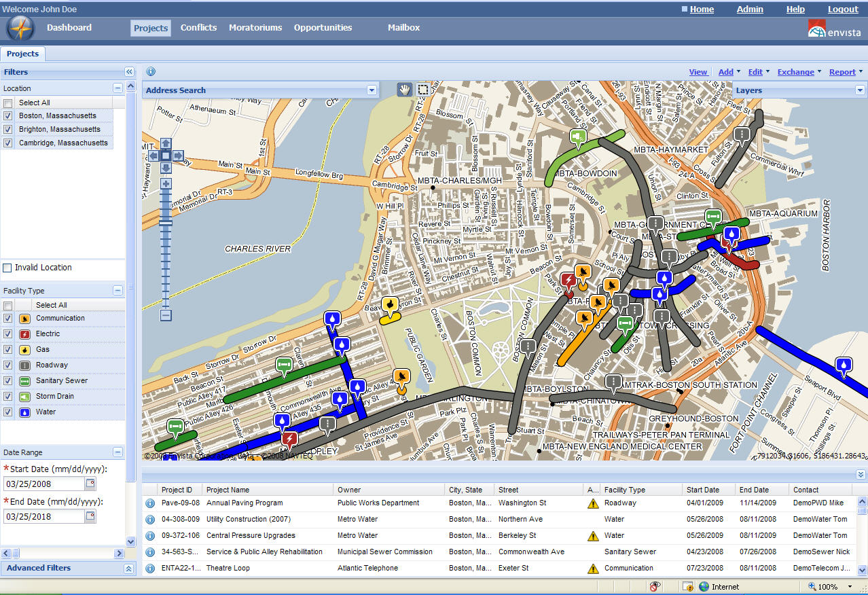Open Admin link

click(x=750, y=10)
